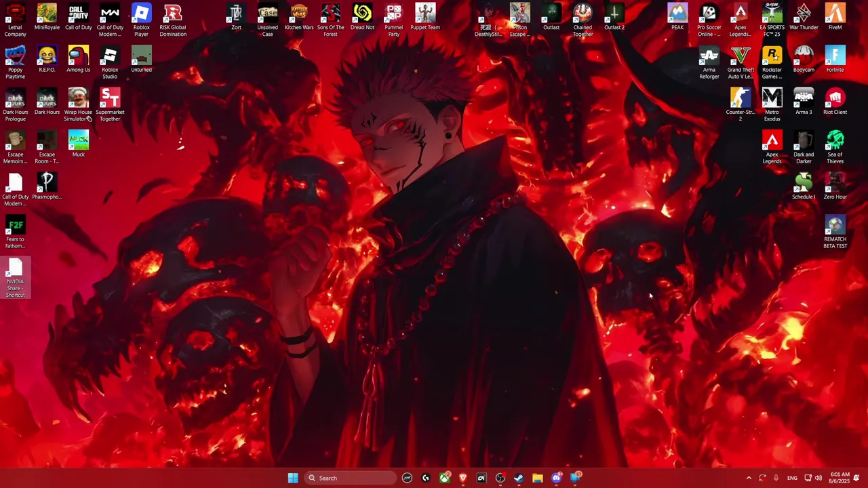The width and height of the screenshot is (868, 488).
Task: Open Xbox app from taskbar
Action: click(444, 478)
